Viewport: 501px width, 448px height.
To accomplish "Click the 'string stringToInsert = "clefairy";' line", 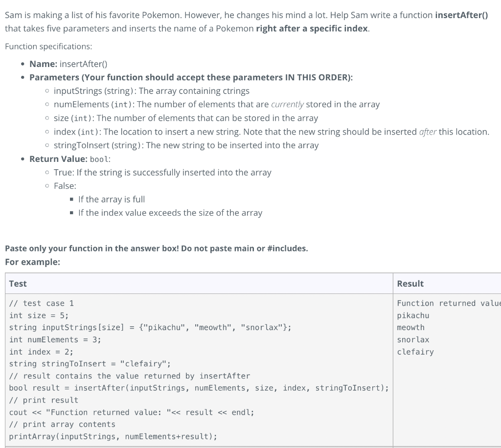I will pos(90,364).
